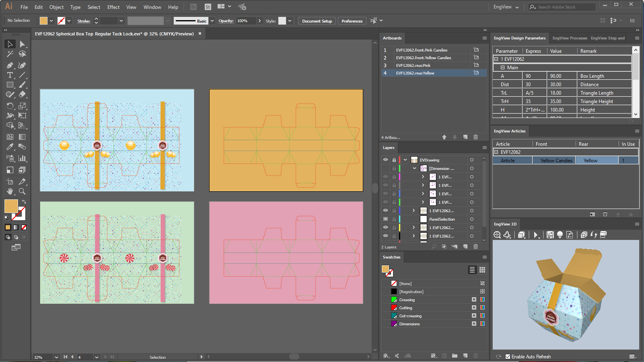Activate the Zoom tool in toolbar
This screenshot has width=644, height=362.
[22, 191]
